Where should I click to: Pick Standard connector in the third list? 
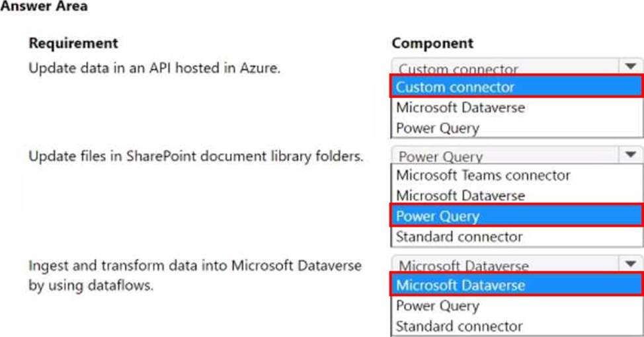tap(516, 326)
